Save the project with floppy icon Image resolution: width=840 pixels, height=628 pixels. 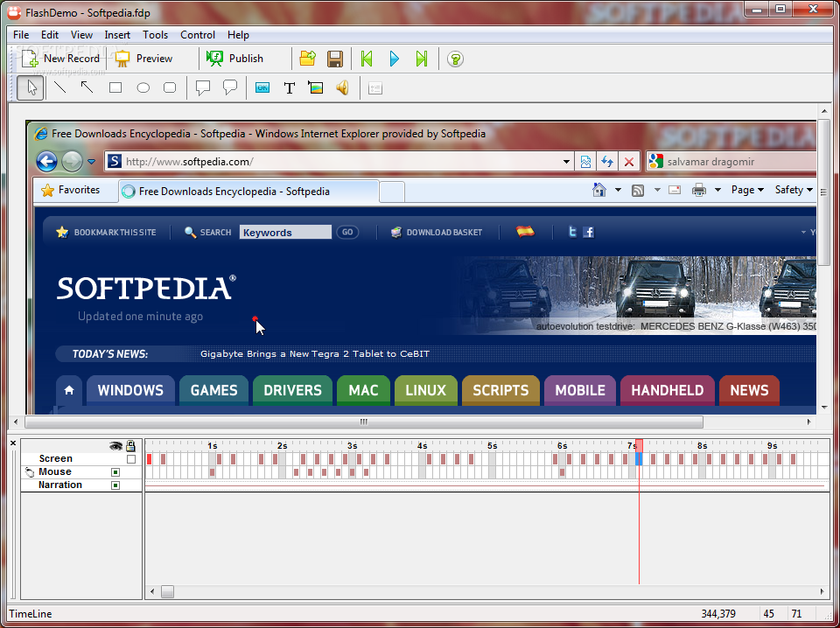tap(335, 59)
